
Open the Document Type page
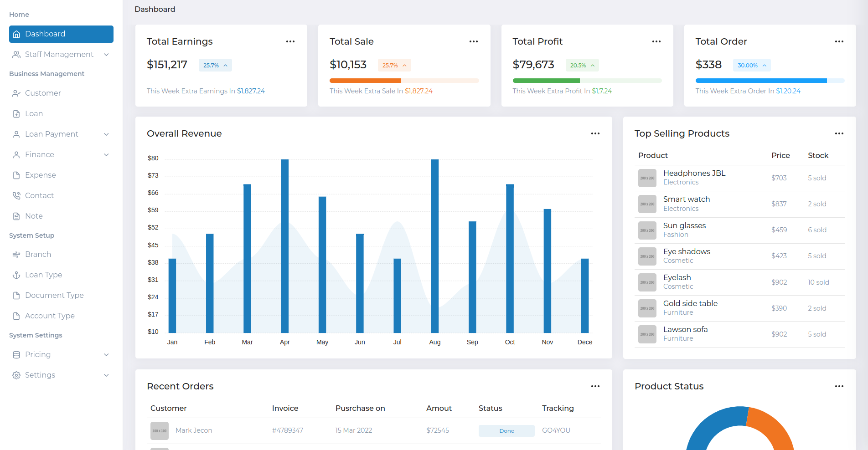point(54,296)
